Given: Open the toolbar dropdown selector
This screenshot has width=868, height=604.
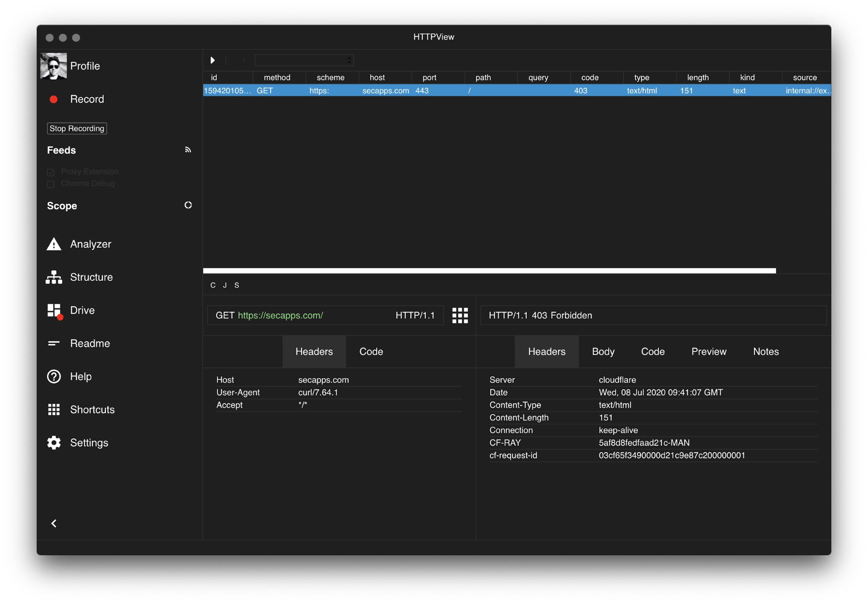Looking at the screenshot, I should click(x=304, y=60).
